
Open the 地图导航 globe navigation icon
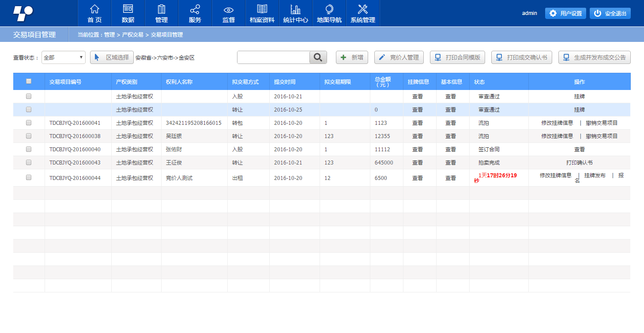(x=329, y=14)
